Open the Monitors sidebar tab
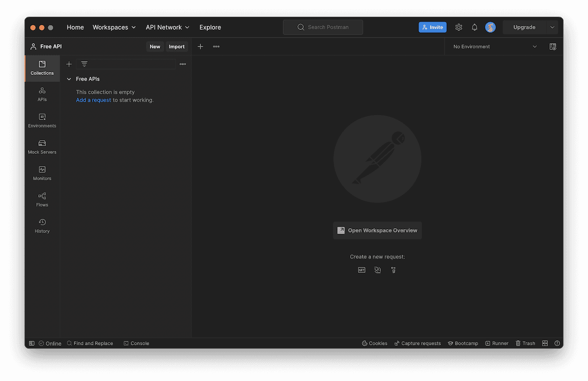This screenshot has width=588, height=381. [x=42, y=174]
